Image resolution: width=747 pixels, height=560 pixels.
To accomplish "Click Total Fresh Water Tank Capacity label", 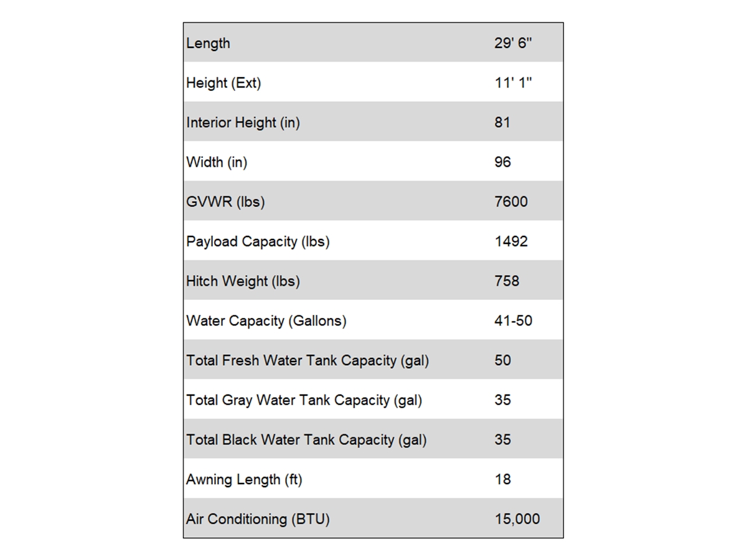I will 308,361.
